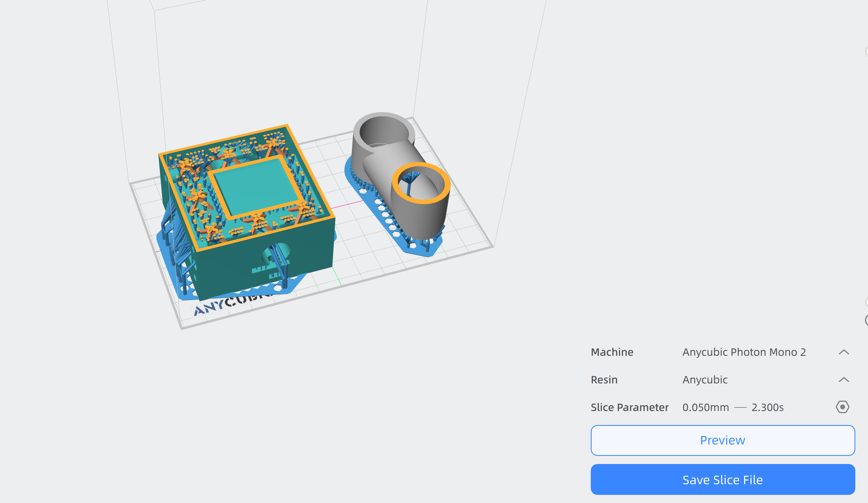Click the 2.300s exposure time value
Screen dimensions: 868x503
coord(767,407)
